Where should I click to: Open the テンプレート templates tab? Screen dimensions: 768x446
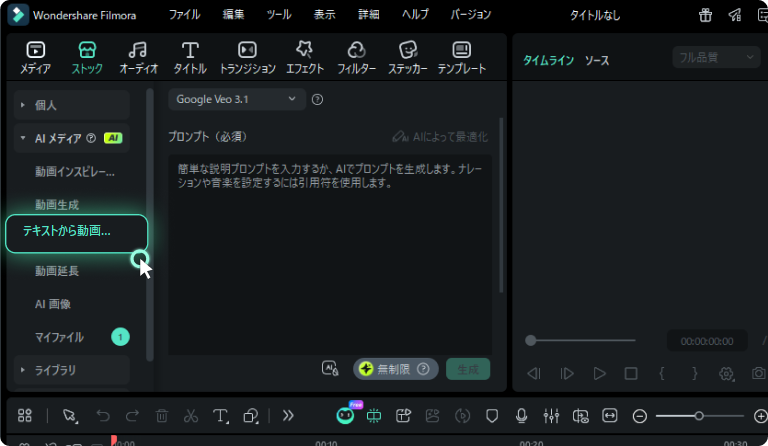tap(461, 58)
